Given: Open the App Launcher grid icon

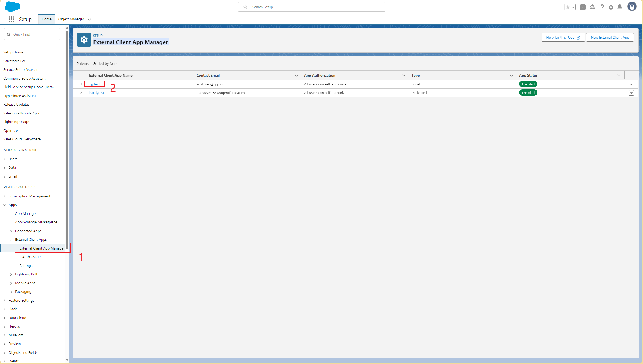Looking at the screenshot, I should [x=11, y=19].
